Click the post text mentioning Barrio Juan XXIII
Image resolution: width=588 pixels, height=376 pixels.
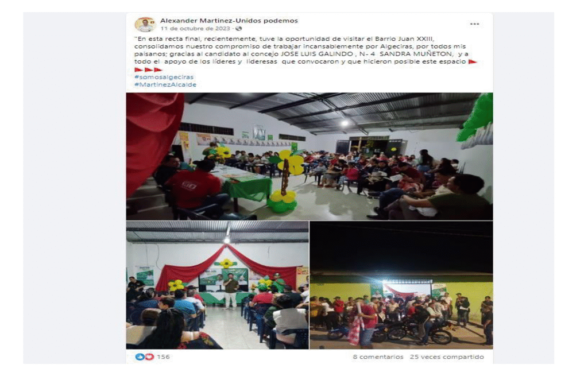305,50
